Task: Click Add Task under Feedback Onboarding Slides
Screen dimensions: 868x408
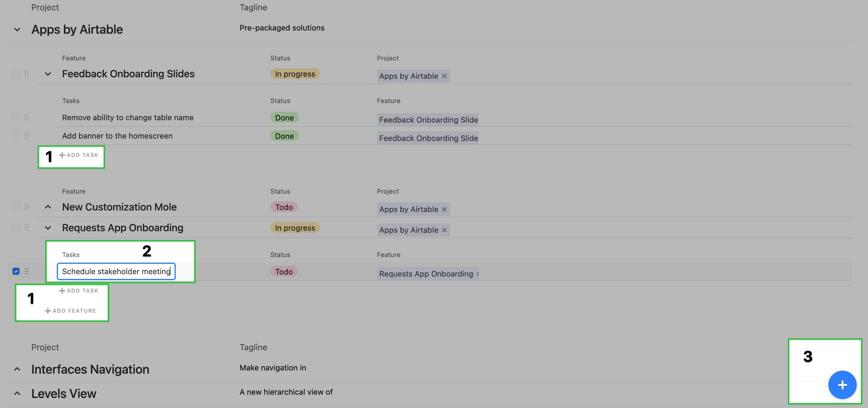Action: click(78, 155)
